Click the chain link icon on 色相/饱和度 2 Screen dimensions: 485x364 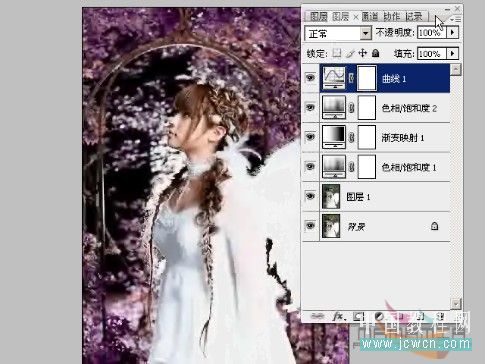tap(351, 108)
